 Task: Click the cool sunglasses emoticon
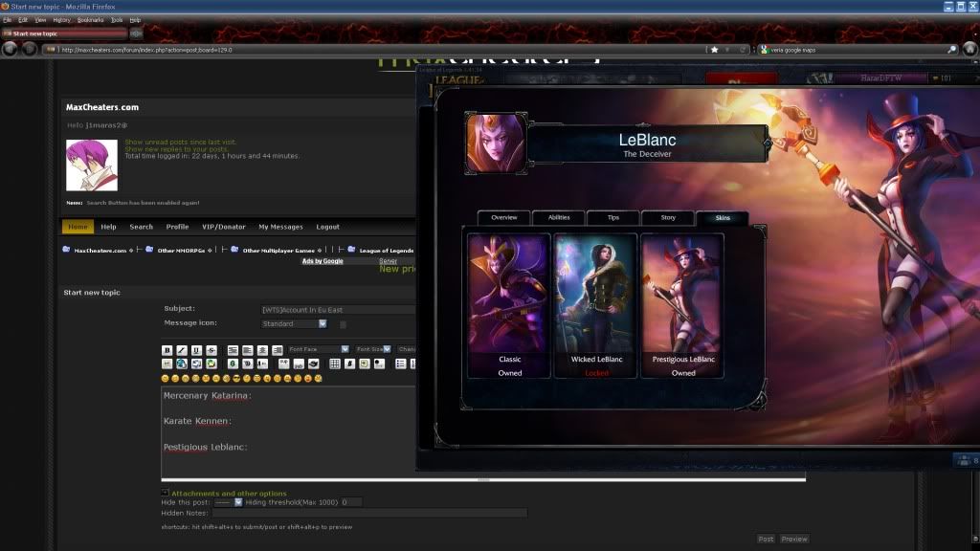click(237, 376)
